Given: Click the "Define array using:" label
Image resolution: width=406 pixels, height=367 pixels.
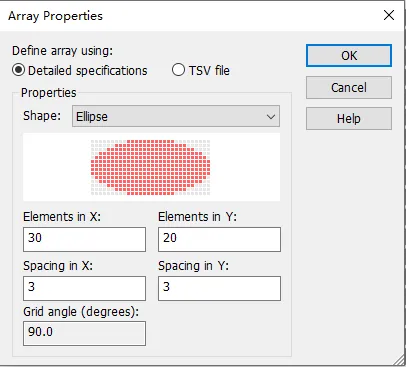Looking at the screenshot, I should pos(63,51).
